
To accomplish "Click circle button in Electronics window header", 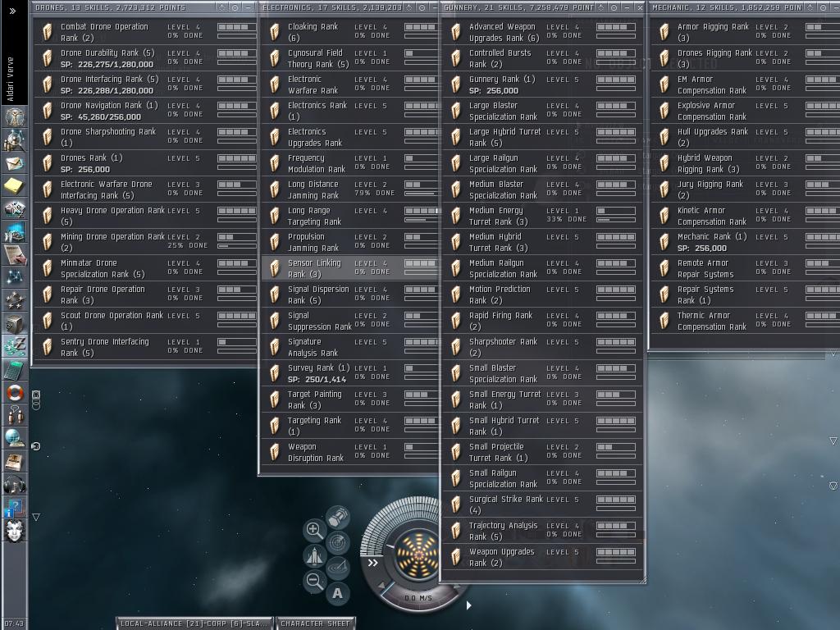I will click(422, 7).
